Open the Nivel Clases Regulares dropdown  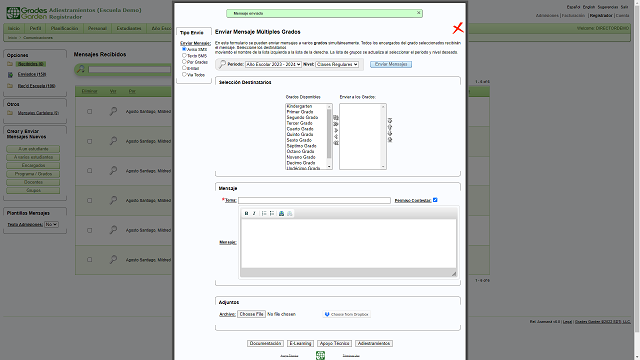coord(337,64)
